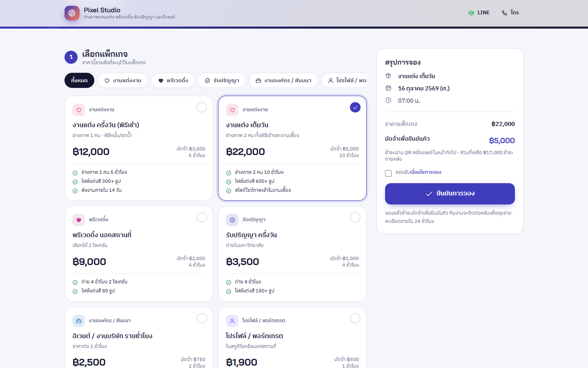Click calendar icon beside 16 ตุลาคม 2569
Viewport: 588px width, 368px height.
388,88
